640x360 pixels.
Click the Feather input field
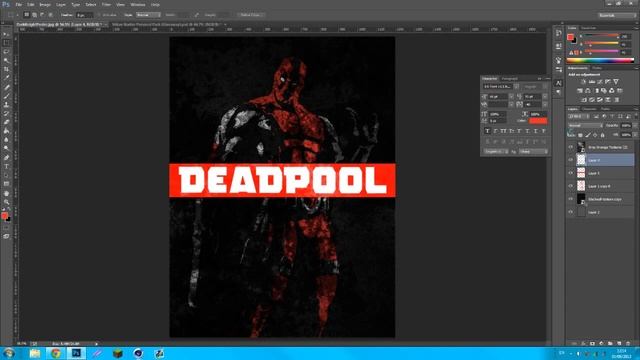tap(84, 15)
